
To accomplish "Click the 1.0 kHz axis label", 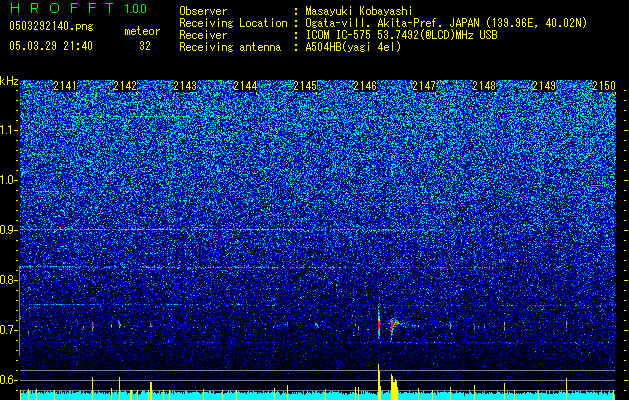I will (x=9, y=180).
